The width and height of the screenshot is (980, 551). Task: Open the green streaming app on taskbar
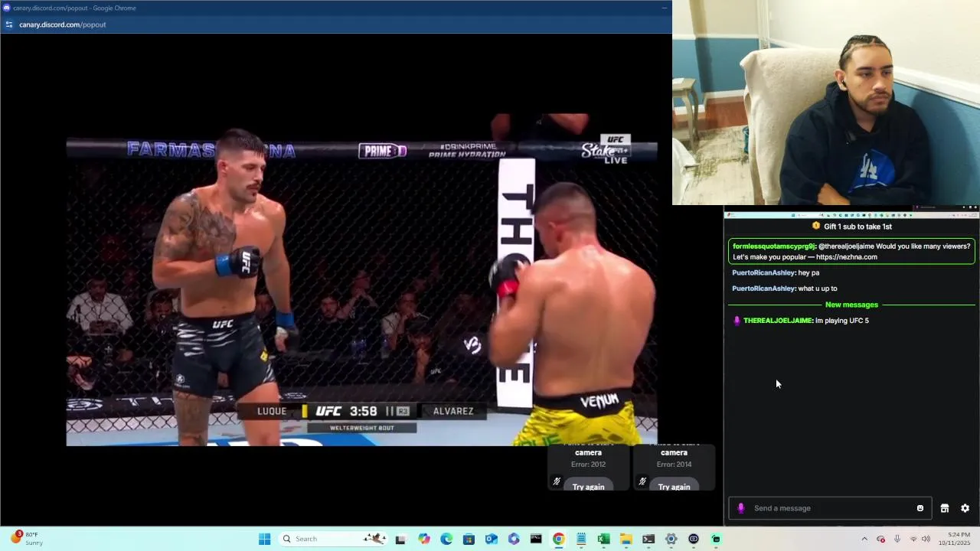click(716, 539)
